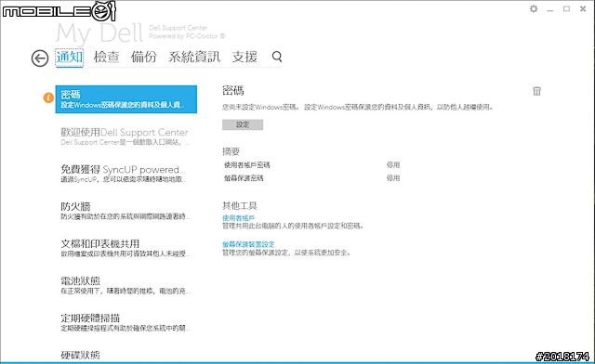Click the 使用者帳戶密碼 summary row
595x364 pixels.
(311, 165)
